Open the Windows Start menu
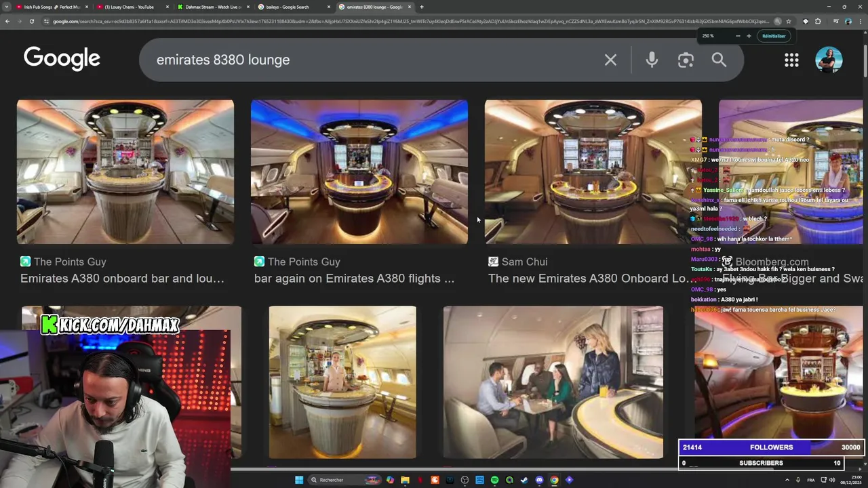 point(299,480)
